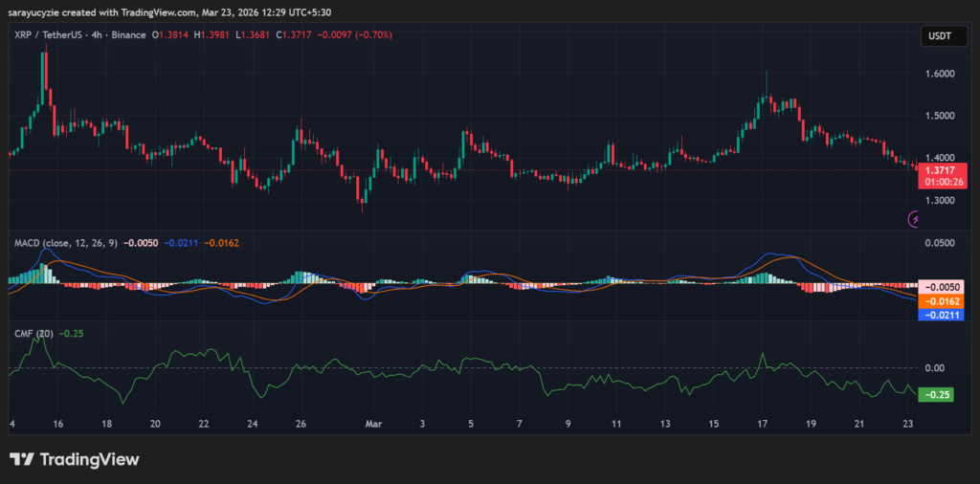Image resolution: width=980 pixels, height=484 pixels.
Task: Select the CMF (20) indicator label
Action: [x=33, y=334]
